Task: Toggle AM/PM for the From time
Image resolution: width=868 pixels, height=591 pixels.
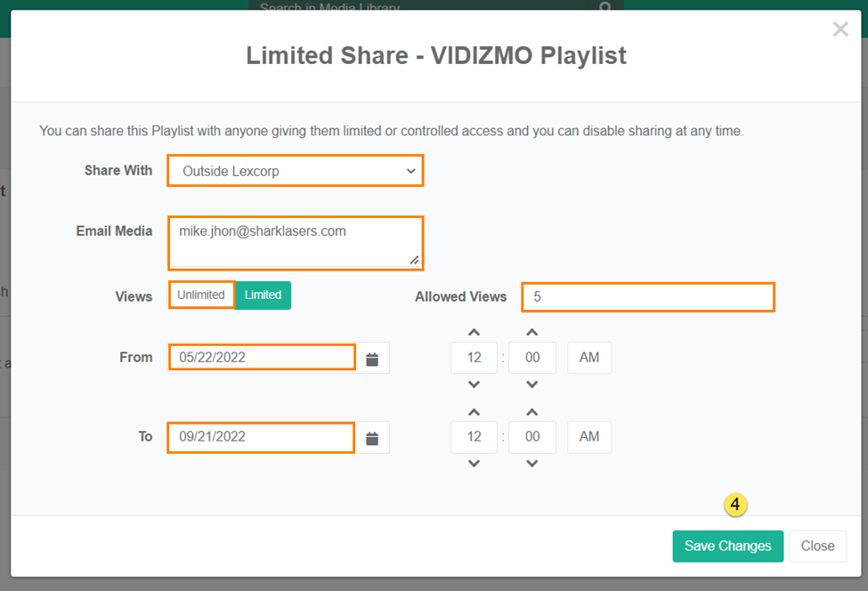Action: pos(589,358)
